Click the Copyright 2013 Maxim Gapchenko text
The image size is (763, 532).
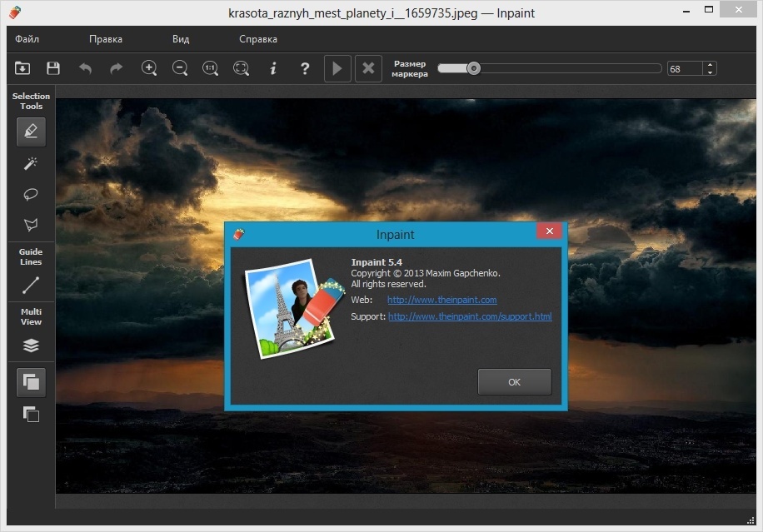coord(426,273)
